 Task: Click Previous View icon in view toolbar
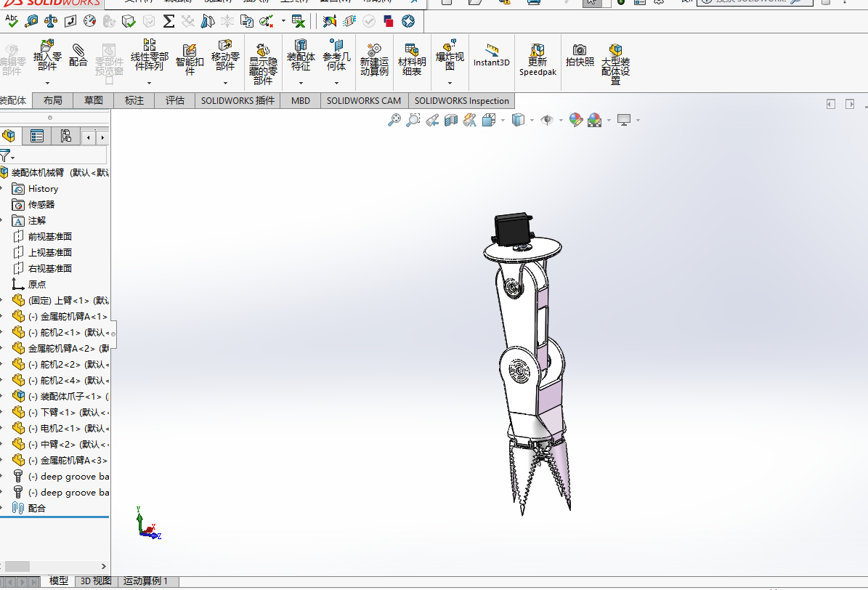(x=432, y=120)
